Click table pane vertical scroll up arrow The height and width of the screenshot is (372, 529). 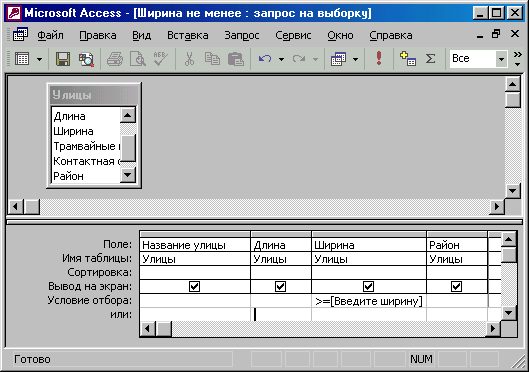(x=512, y=84)
